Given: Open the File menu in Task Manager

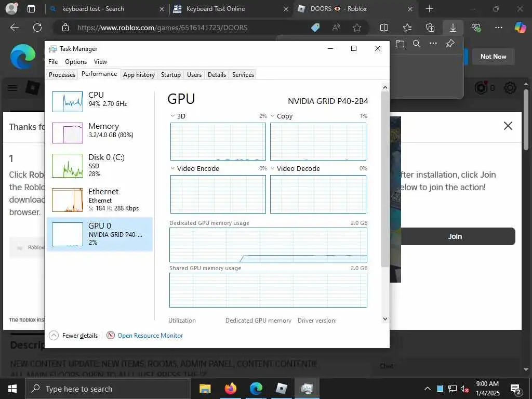Looking at the screenshot, I should (53, 62).
